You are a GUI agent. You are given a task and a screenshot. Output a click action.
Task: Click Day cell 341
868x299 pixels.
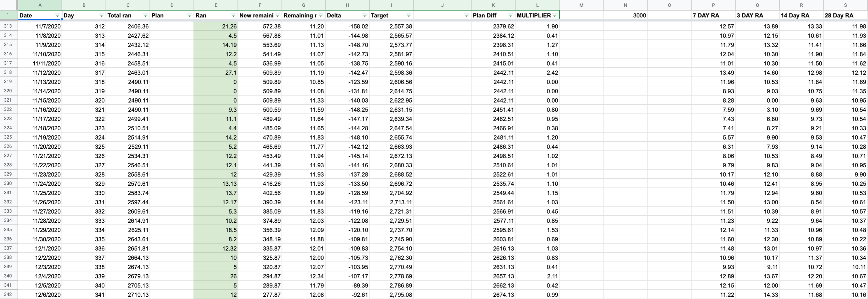pyautogui.click(x=84, y=295)
